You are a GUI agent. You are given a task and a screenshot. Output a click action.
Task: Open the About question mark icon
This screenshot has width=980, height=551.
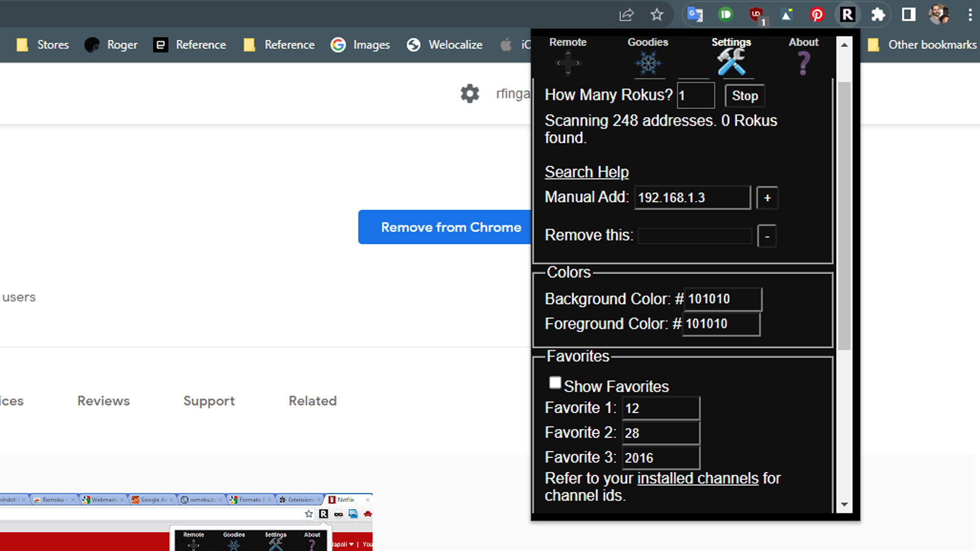click(x=803, y=63)
